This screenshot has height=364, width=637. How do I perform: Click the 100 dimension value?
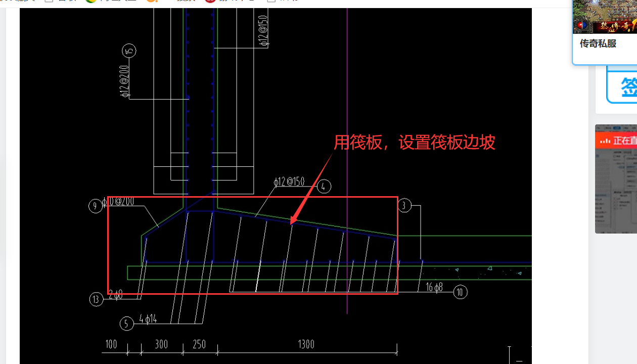[x=111, y=344]
